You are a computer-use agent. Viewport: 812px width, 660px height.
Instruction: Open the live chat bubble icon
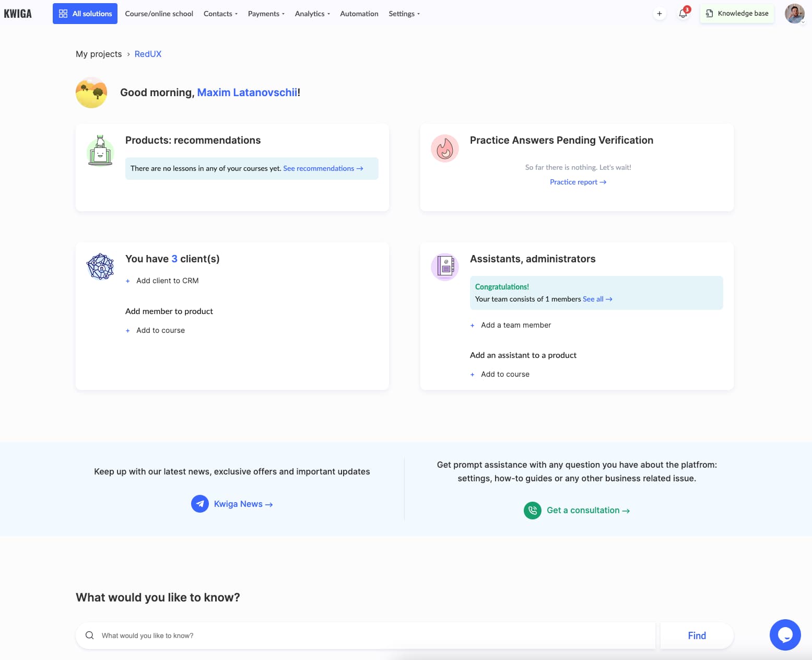(785, 634)
